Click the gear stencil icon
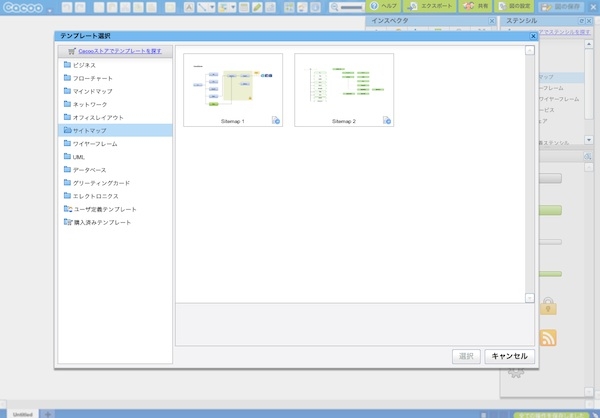This screenshot has height=418, width=600. coord(516,372)
